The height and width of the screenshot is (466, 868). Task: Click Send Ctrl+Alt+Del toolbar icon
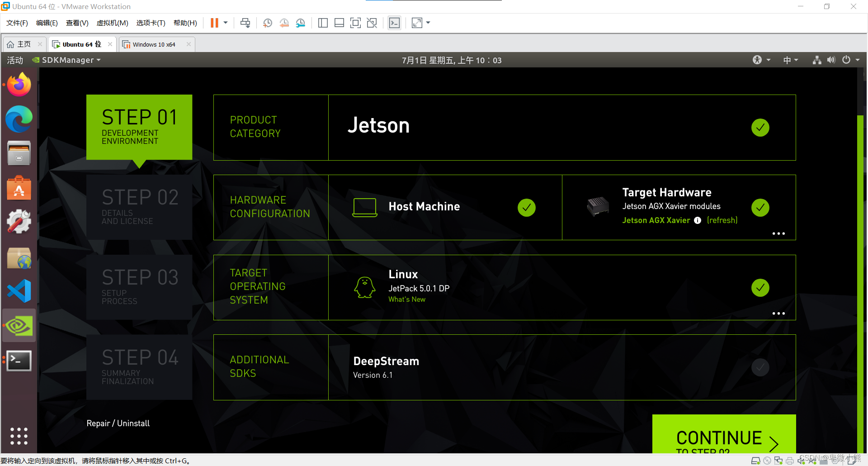(x=245, y=23)
